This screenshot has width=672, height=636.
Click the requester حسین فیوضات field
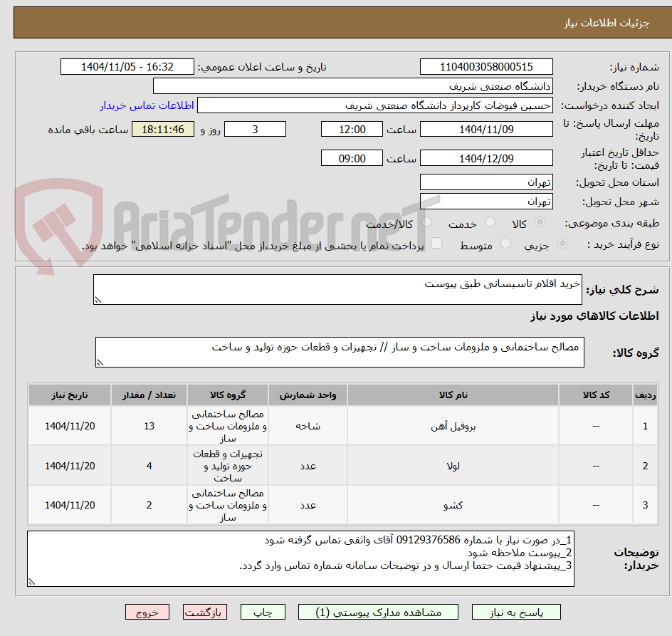click(375, 105)
